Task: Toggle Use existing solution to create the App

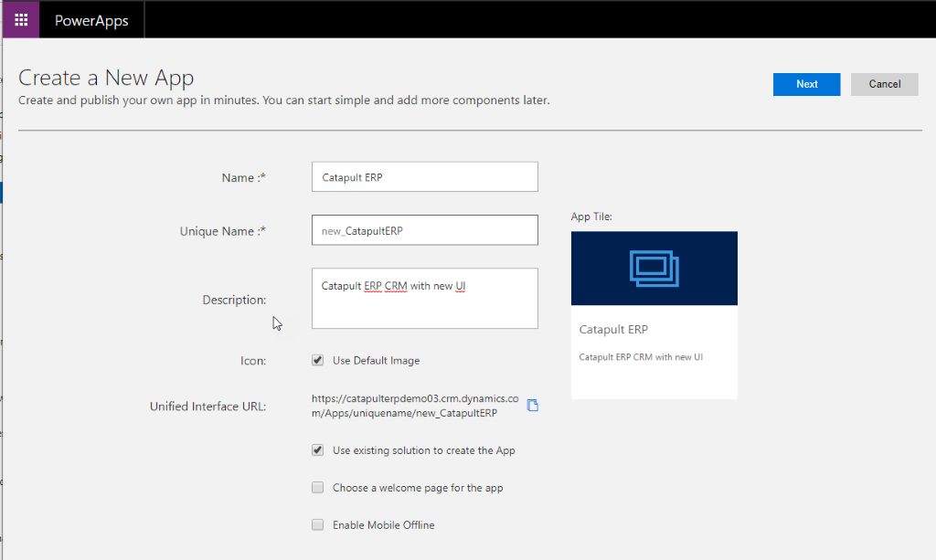Action: 317,450
